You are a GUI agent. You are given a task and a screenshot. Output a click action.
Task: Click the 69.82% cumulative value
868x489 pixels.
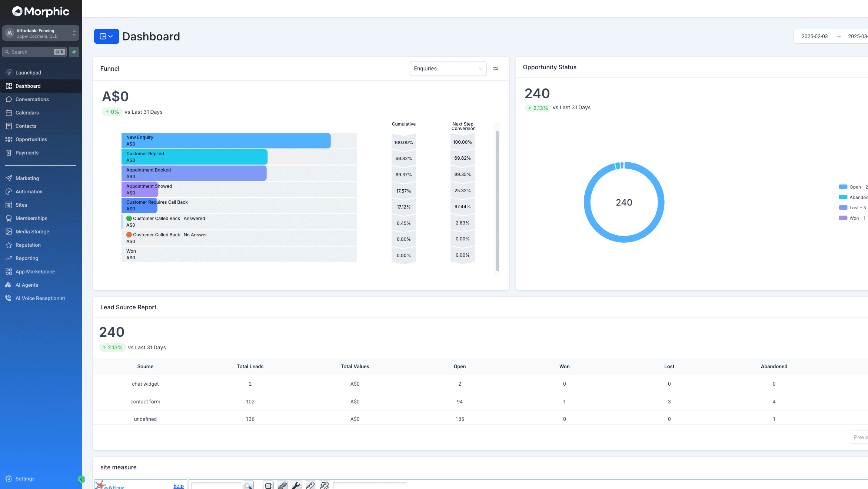pos(403,159)
